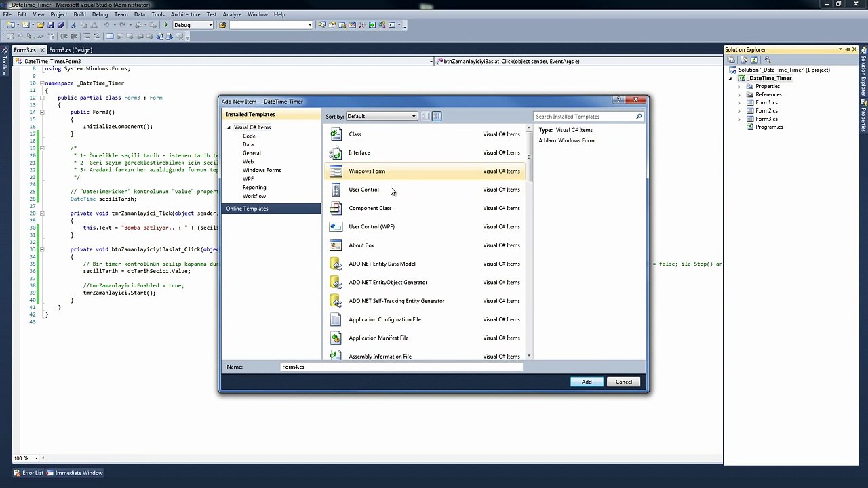Screen dimensions: 868x488
Task: Select the ADO.NET Entity Data Model icon
Action: 336,264
